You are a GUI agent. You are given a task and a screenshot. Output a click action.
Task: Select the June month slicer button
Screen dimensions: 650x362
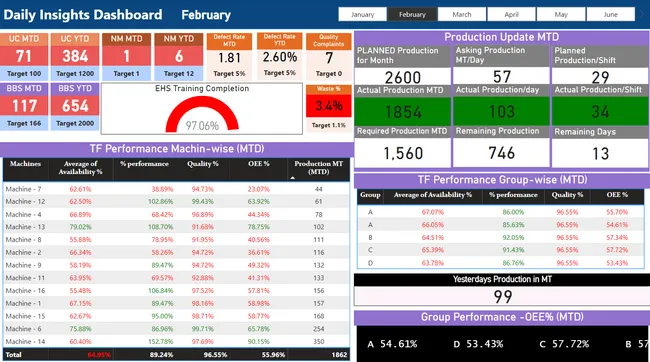coord(611,14)
